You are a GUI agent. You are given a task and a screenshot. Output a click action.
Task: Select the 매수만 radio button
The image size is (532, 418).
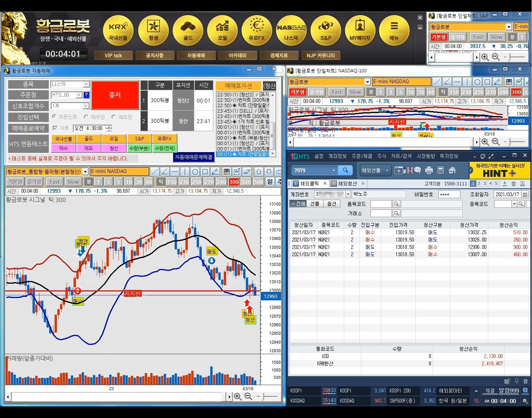click(86, 116)
